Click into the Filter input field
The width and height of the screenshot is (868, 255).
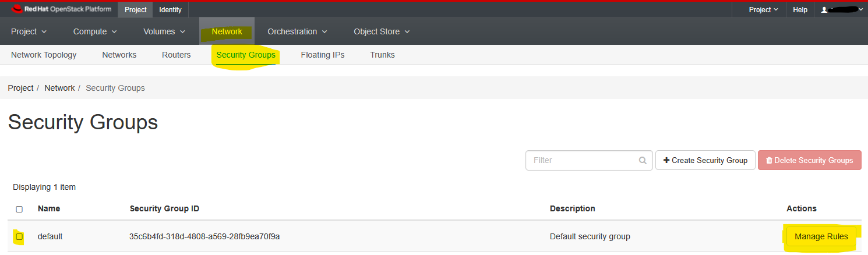coord(583,160)
